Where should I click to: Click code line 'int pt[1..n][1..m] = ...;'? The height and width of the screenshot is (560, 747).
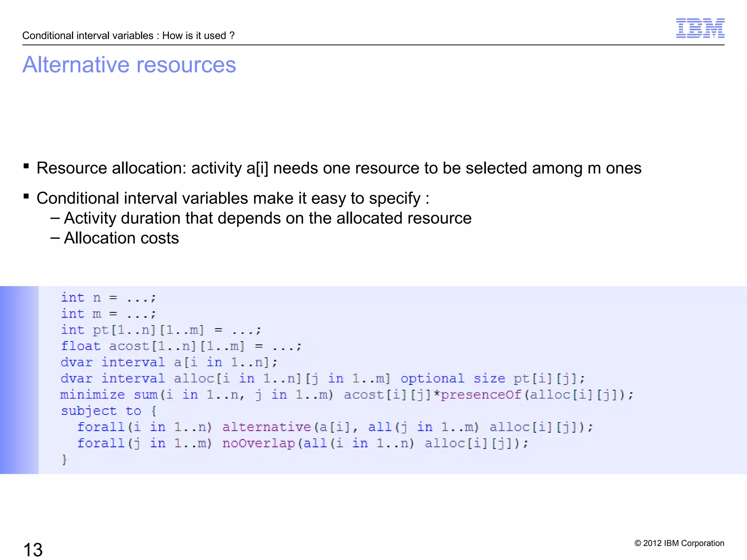(161, 330)
